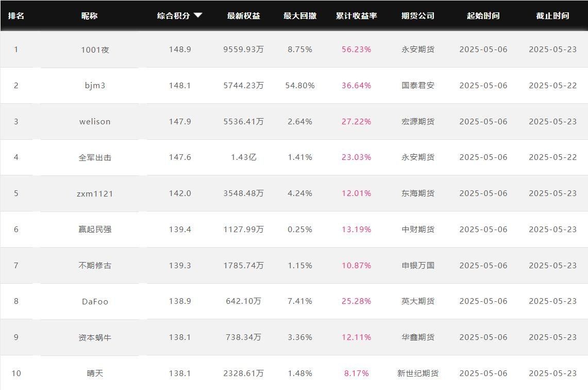Viewport: 588px width, 390px height.
Task: Click equity value 738.34万
Action: pyautogui.click(x=244, y=337)
